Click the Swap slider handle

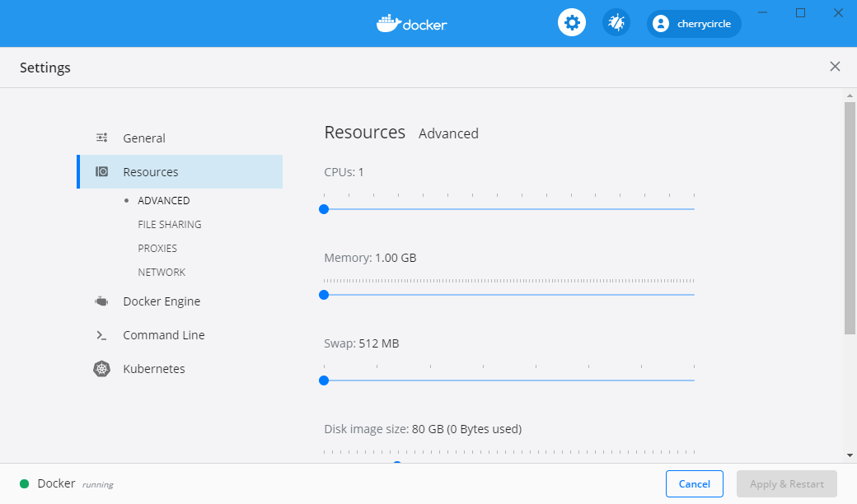(324, 380)
